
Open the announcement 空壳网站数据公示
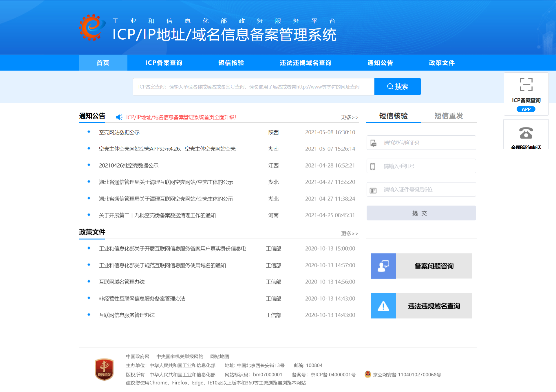point(119,132)
